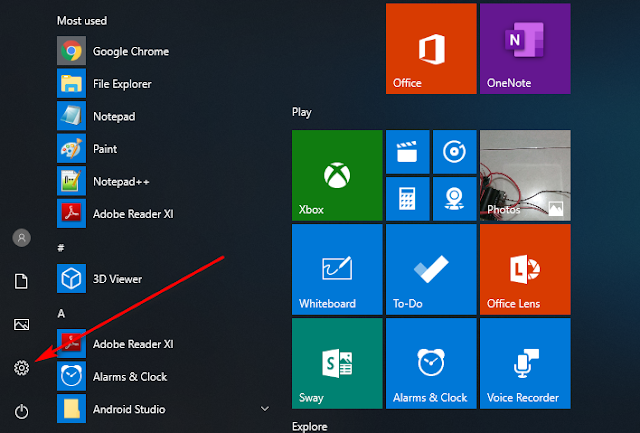Open the Groove Music small tile
Screen dimensions: 640x433
(455, 152)
